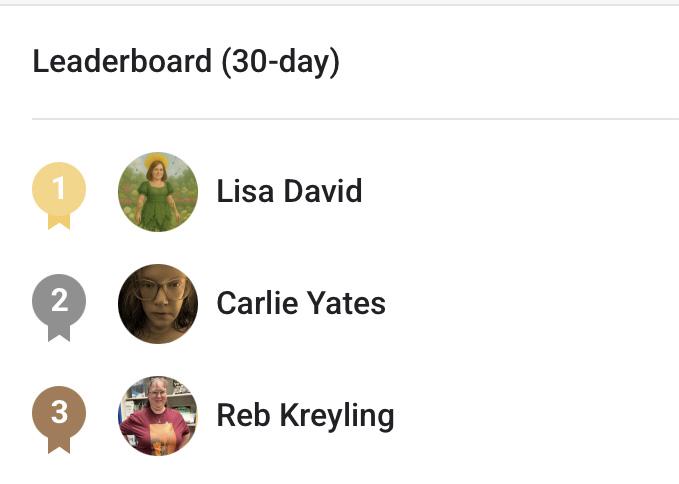The height and width of the screenshot is (484, 679).
Task: Open Lisa David's profile picture
Action: 158,191
